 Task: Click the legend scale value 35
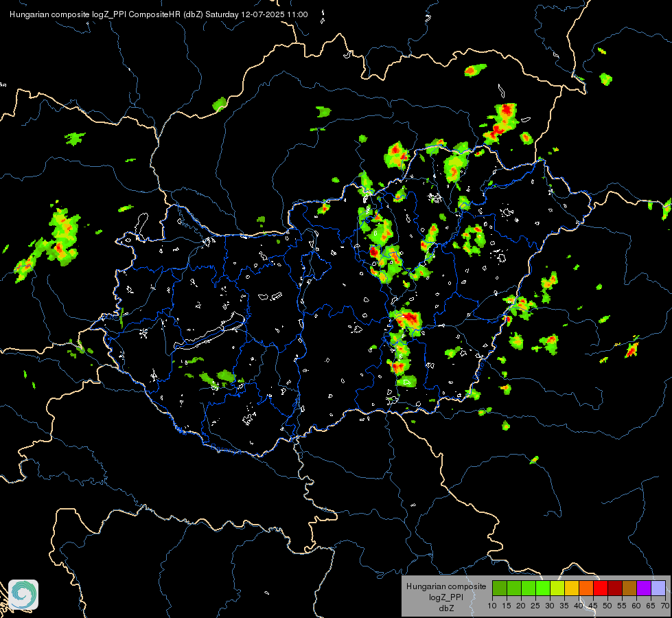click(x=564, y=606)
